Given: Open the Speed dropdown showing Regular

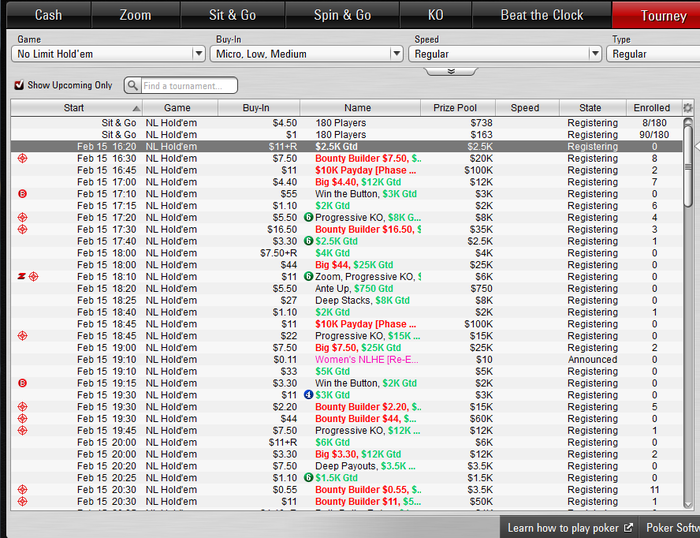Looking at the screenshot, I should [504, 54].
